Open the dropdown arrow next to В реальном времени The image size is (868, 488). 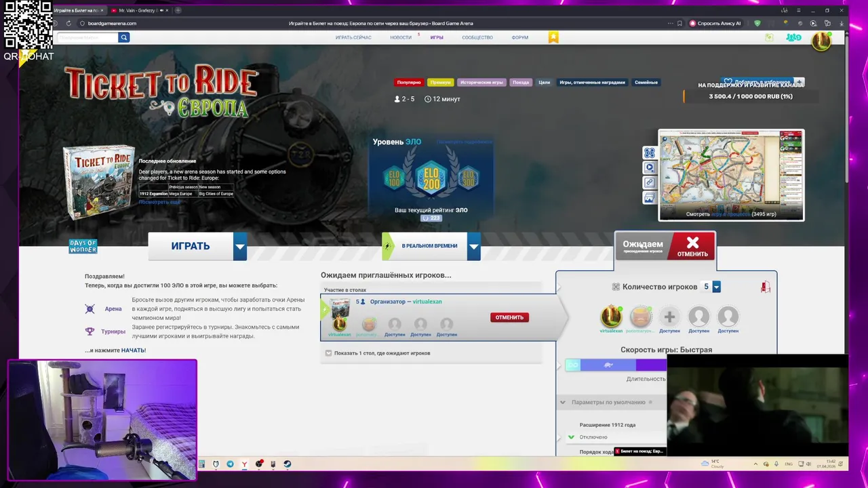(x=474, y=246)
